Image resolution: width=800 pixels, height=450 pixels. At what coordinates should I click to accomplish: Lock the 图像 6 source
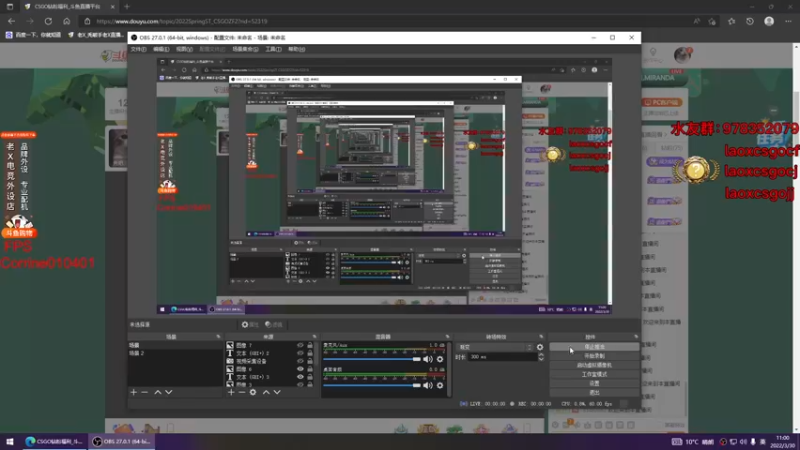point(310,369)
